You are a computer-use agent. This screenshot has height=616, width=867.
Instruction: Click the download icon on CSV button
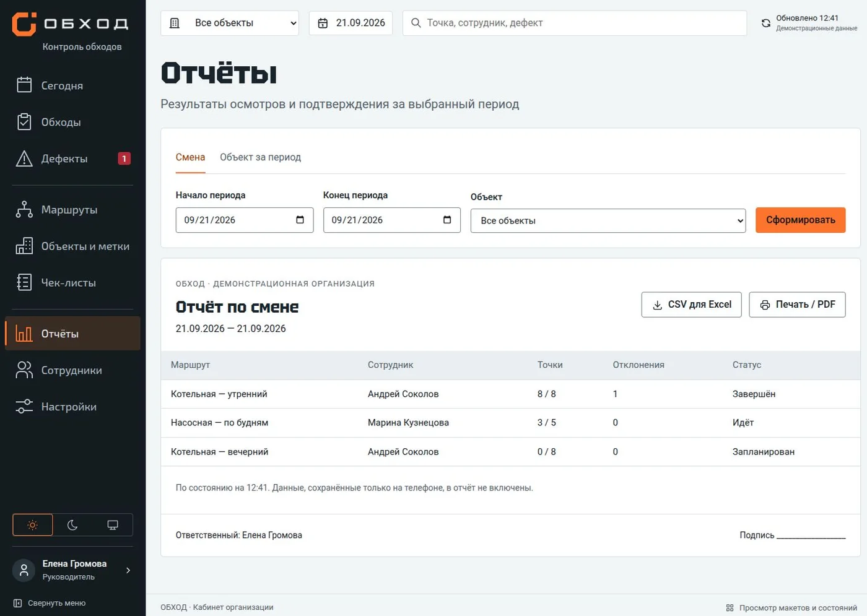pyautogui.click(x=658, y=305)
